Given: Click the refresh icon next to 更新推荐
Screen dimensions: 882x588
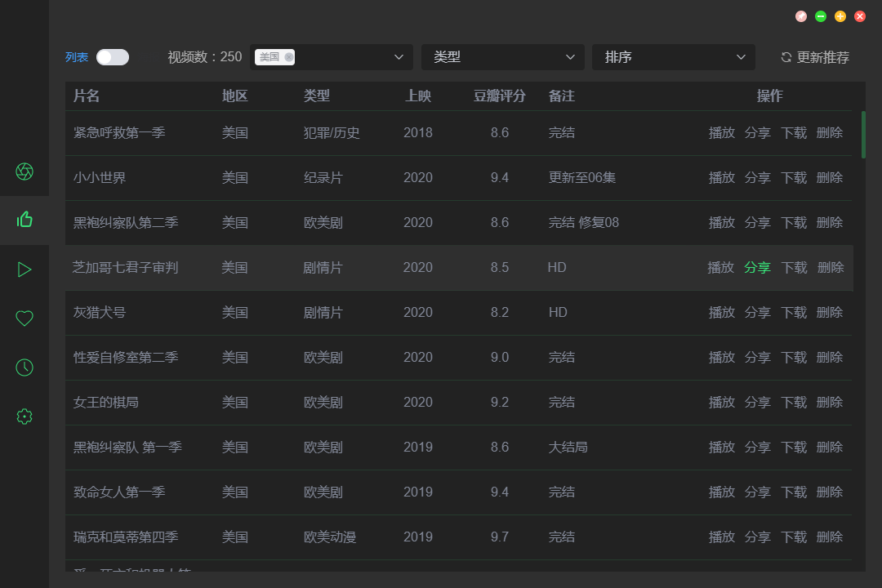Looking at the screenshot, I should (786, 57).
